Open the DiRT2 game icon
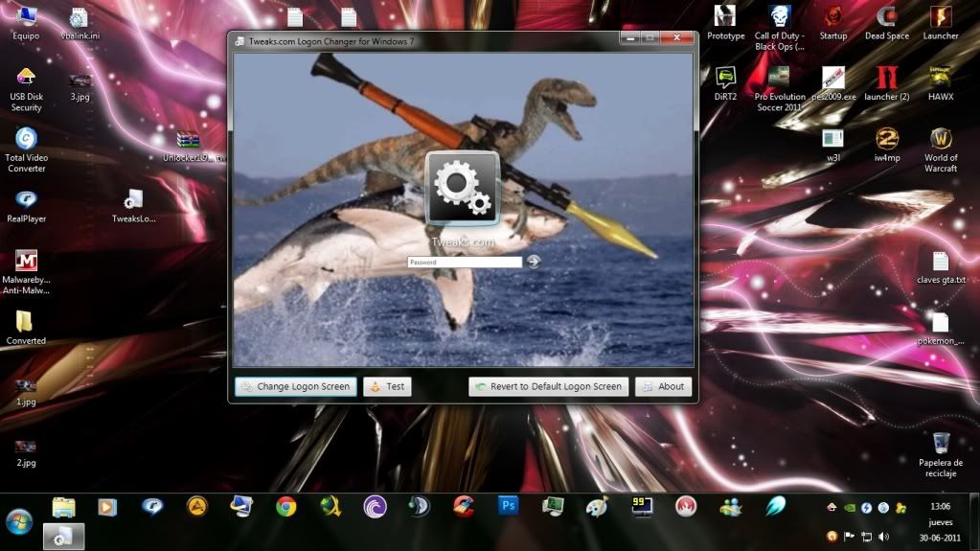 tap(725, 83)
